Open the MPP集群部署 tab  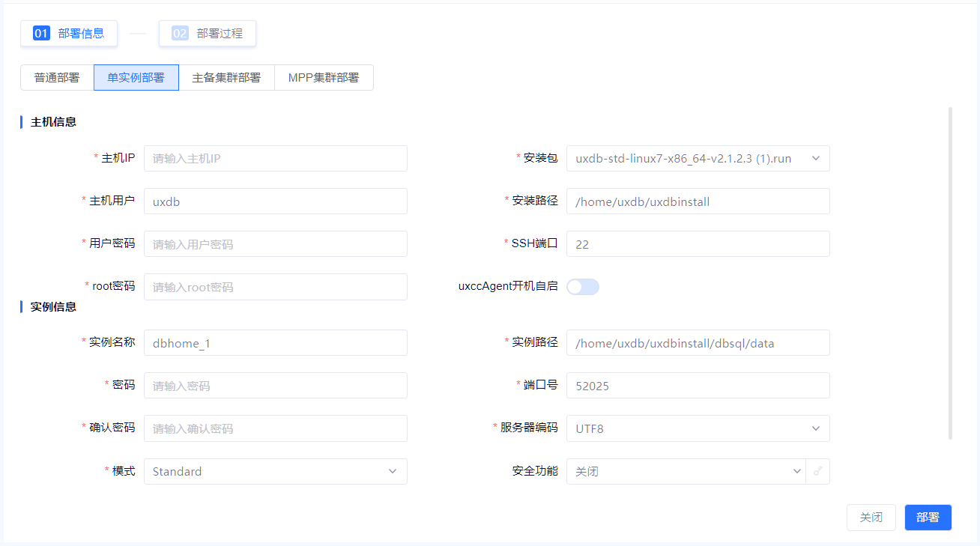coord(324,78)
